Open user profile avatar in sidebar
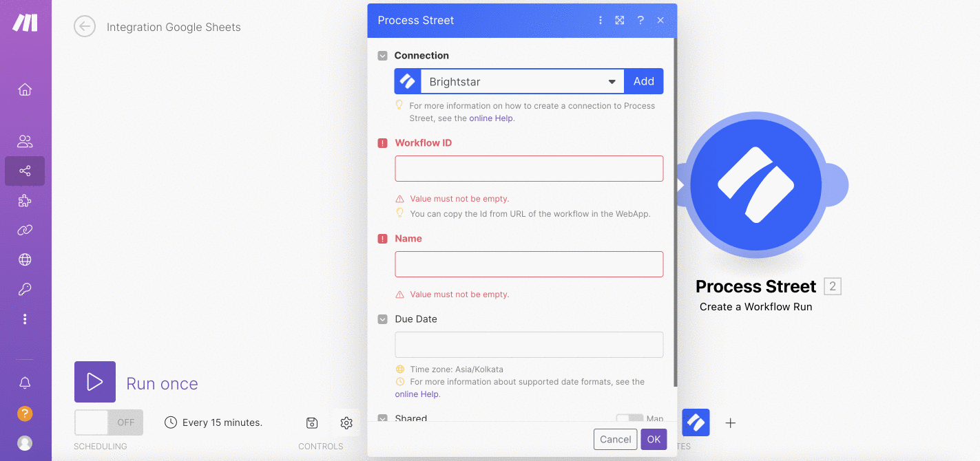 click(25, 442)
